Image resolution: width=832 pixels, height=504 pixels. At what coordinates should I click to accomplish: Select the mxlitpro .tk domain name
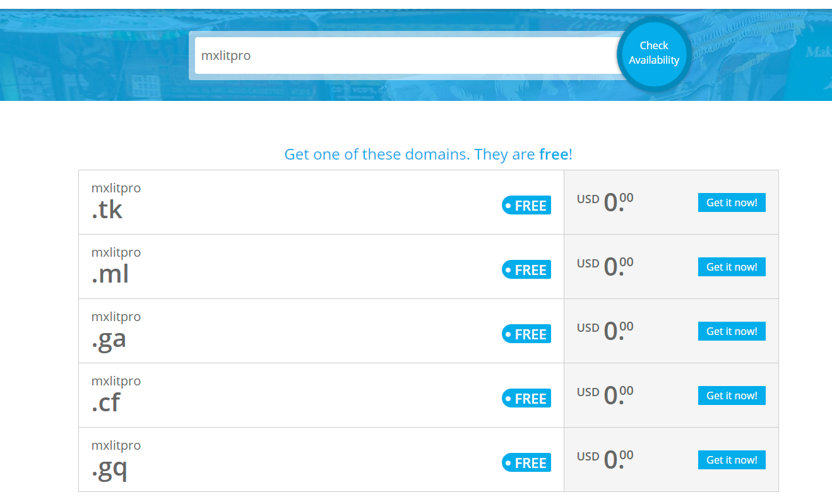click(x=116, y=202)
